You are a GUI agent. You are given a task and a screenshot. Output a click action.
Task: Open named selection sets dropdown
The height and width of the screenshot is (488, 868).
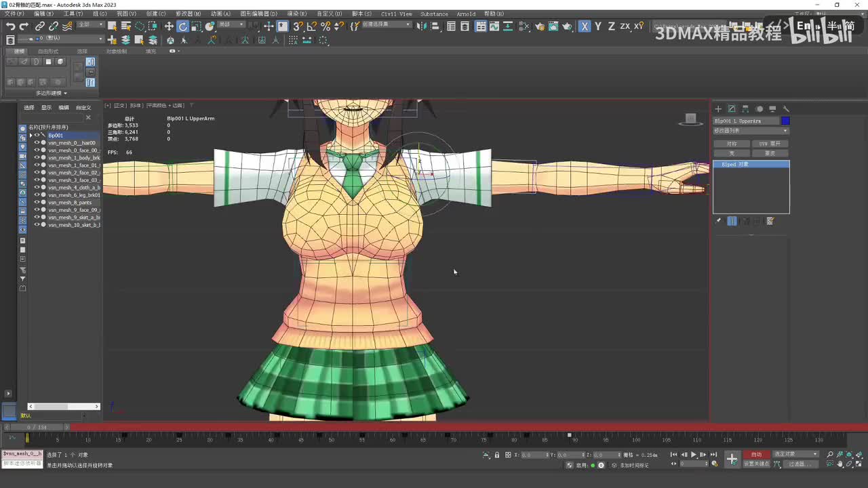[387, 25]
